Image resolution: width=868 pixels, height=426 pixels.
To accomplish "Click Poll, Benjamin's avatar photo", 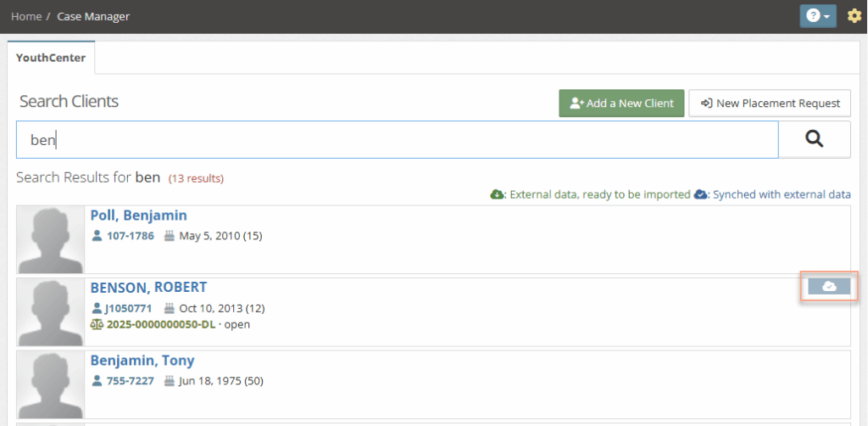I will (x=50, y=239).
